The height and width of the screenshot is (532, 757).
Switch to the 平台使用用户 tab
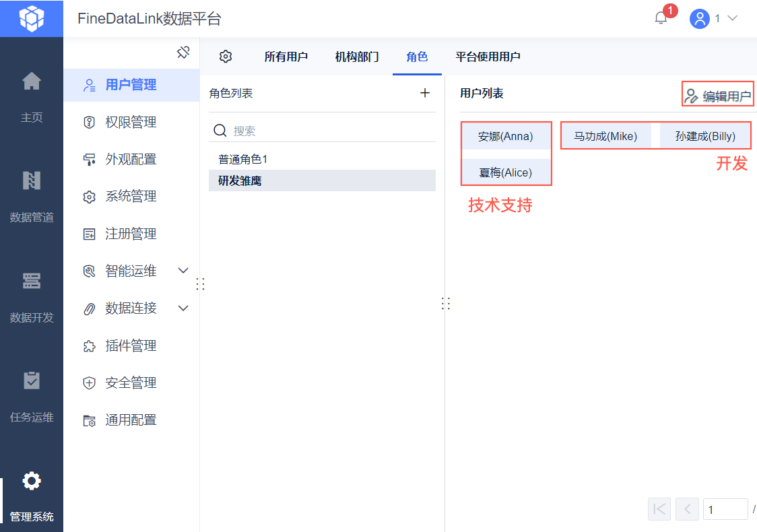pos(488,57)
